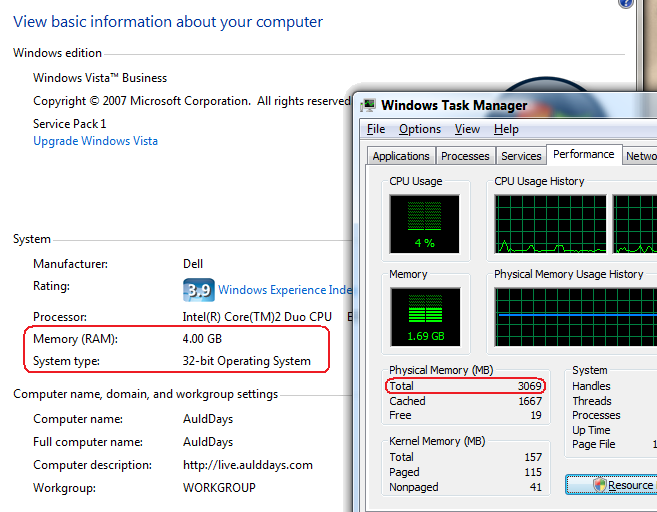This screenshot has width=657, height=512.
Task: Switch to the Services tab
Action: 521,156
